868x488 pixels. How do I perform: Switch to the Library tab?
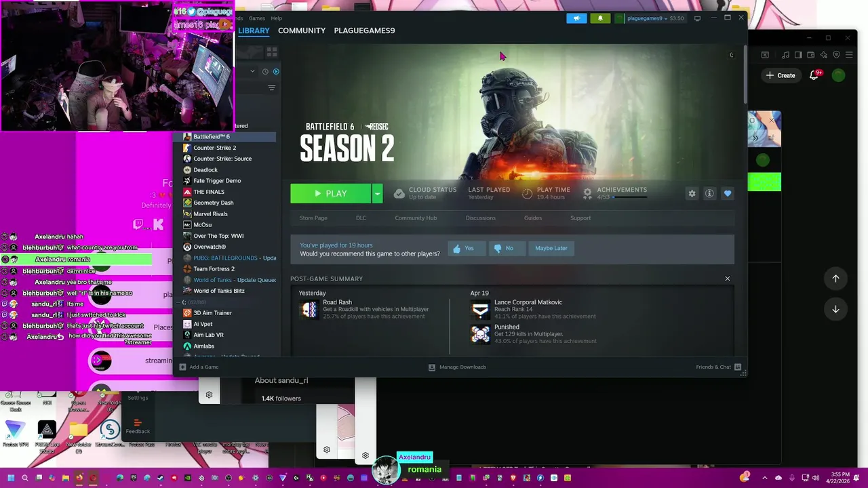point(254,30)
